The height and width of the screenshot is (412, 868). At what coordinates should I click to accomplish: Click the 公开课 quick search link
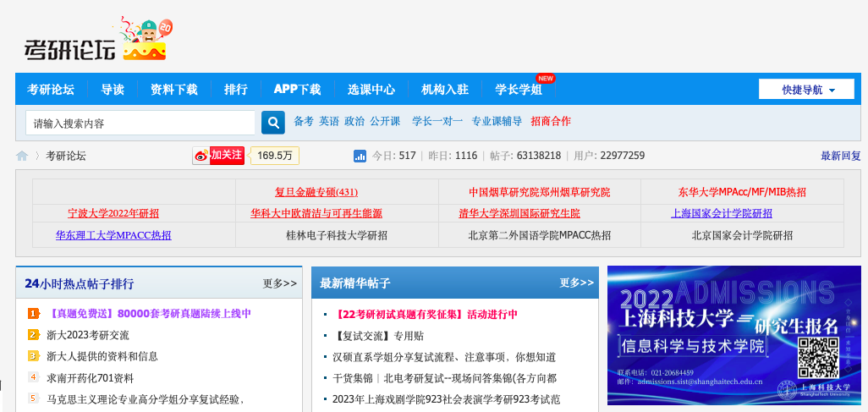385,121
